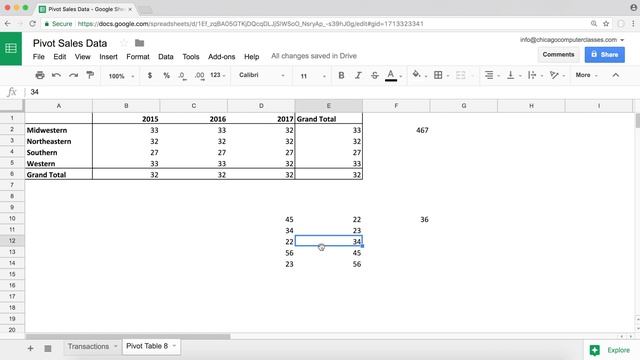Open horizontal align options
This screenshot has height=360, width=640.
click(489, 75)
